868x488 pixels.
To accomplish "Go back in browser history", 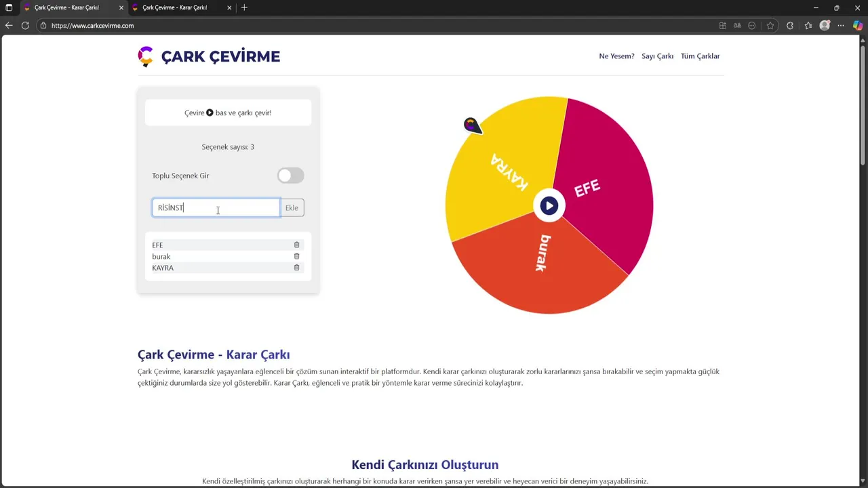I will 9,26.
